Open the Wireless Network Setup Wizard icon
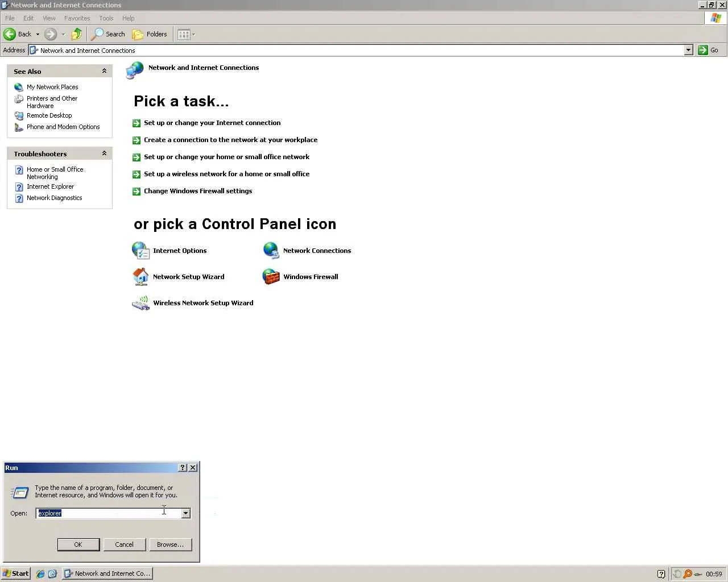 pyautogui.click(x=193, y=303)
